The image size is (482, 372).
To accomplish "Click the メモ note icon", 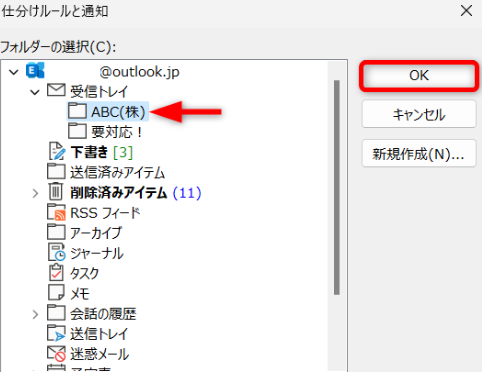I will (56, 292).
